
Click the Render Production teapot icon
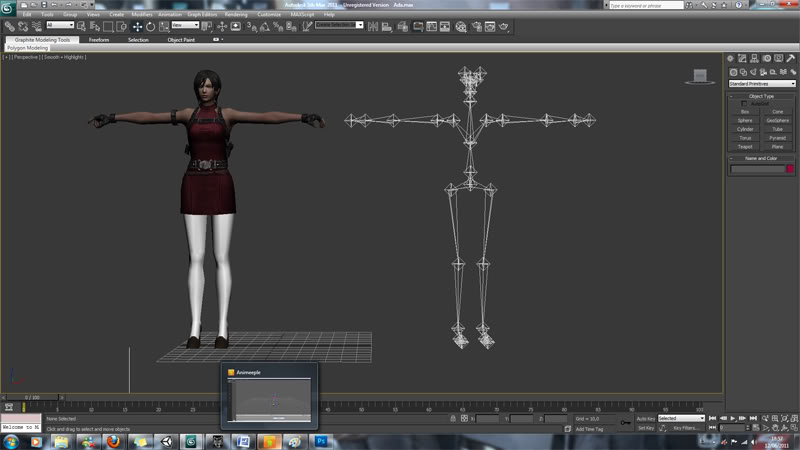[504, 26]
